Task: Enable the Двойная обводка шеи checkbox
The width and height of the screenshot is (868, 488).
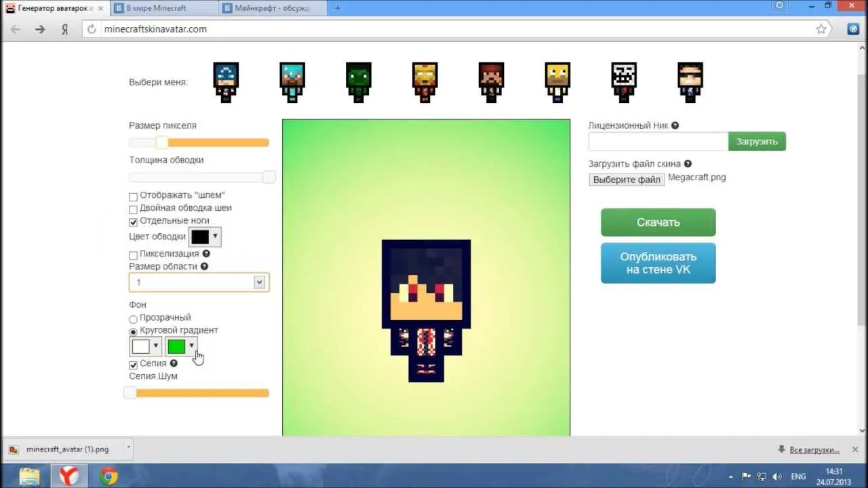Action: (x=133, y=209)
